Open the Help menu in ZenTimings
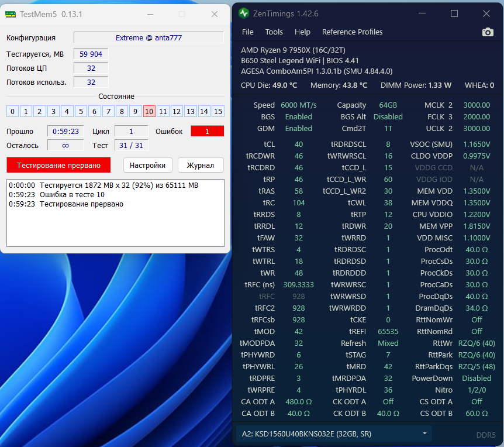This screenshot has height=447, width=504. coord(302,32)
